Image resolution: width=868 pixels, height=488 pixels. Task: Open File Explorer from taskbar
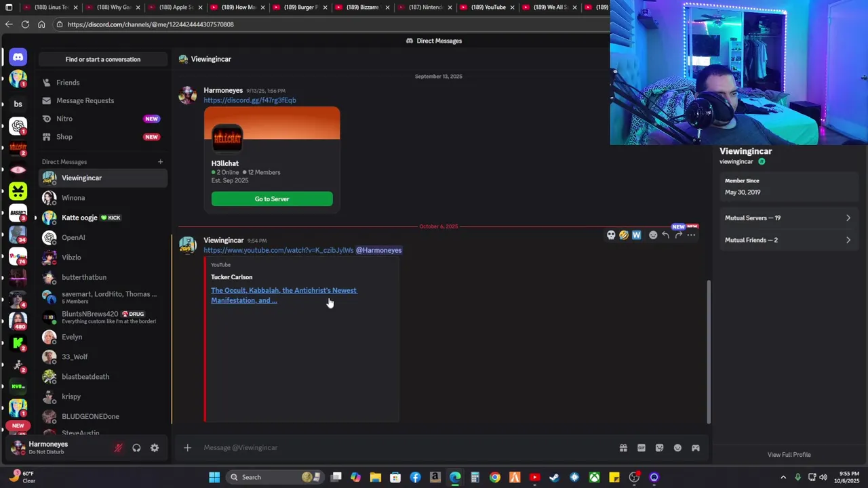point(376,477)
